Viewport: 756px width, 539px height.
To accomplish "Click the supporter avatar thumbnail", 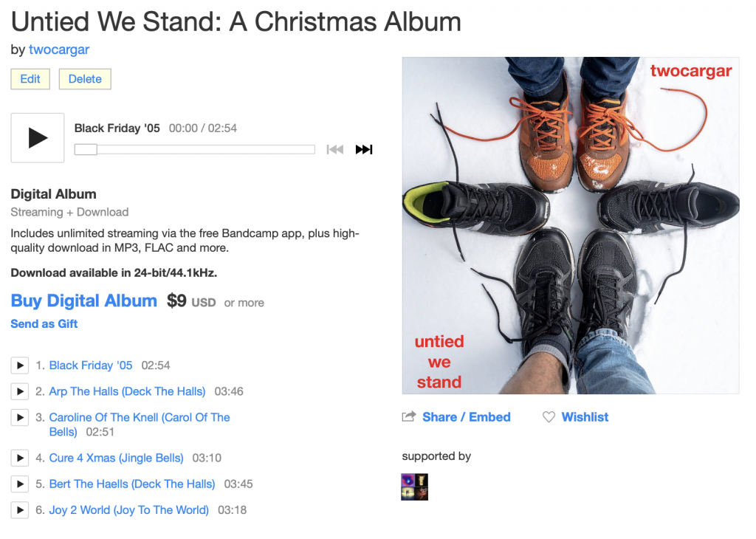I will click(414, 487).
